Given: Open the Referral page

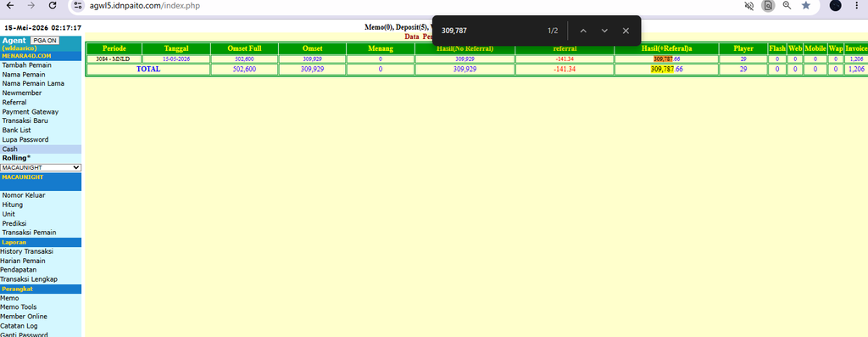Looking at the screenshot, I should [x=14, y=103].
